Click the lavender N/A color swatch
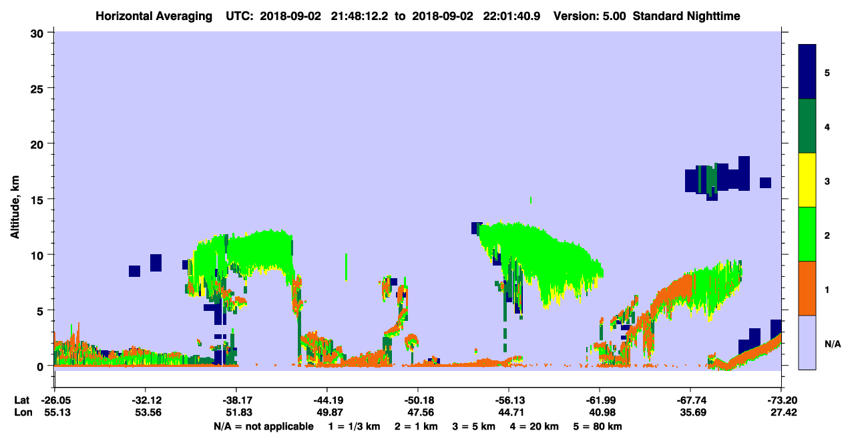Screen dimensions: 868x445 tap(807, 342)
